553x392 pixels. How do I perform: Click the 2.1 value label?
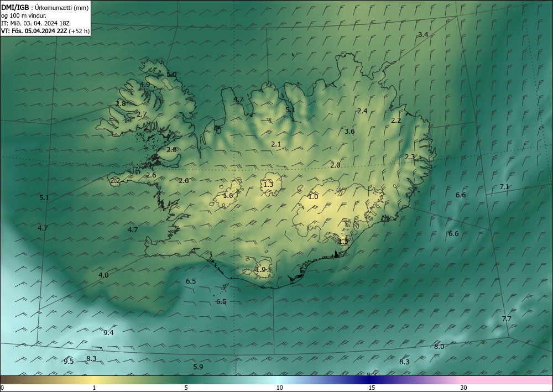coord(276,144)
